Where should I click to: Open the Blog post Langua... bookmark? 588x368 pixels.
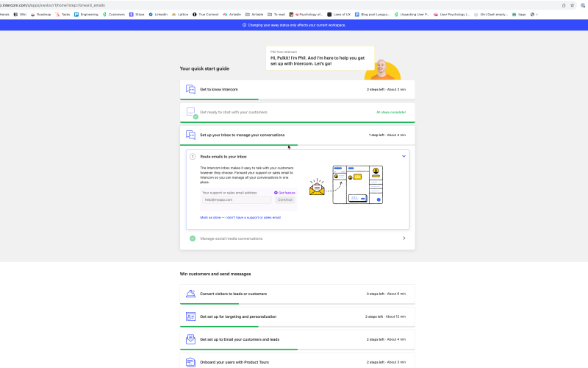pyautogui.click(x=372, y=14)
